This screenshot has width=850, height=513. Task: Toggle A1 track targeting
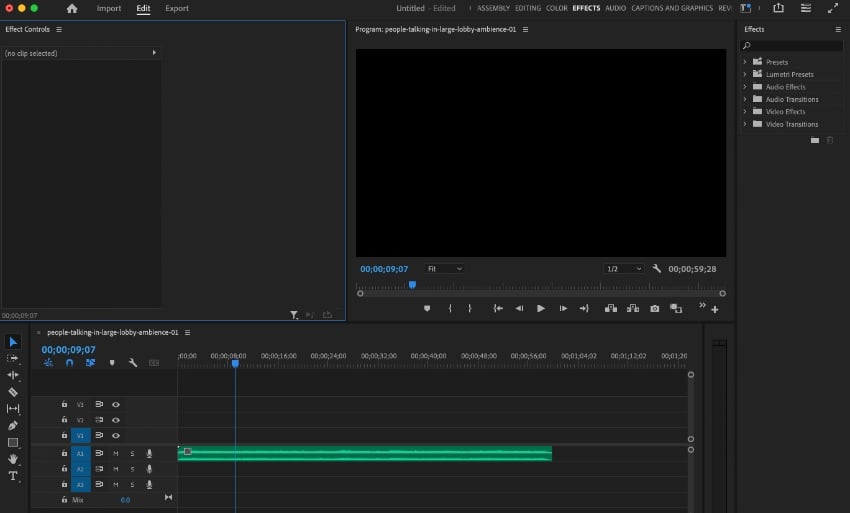pyautogui.click(x=80, y=453)
